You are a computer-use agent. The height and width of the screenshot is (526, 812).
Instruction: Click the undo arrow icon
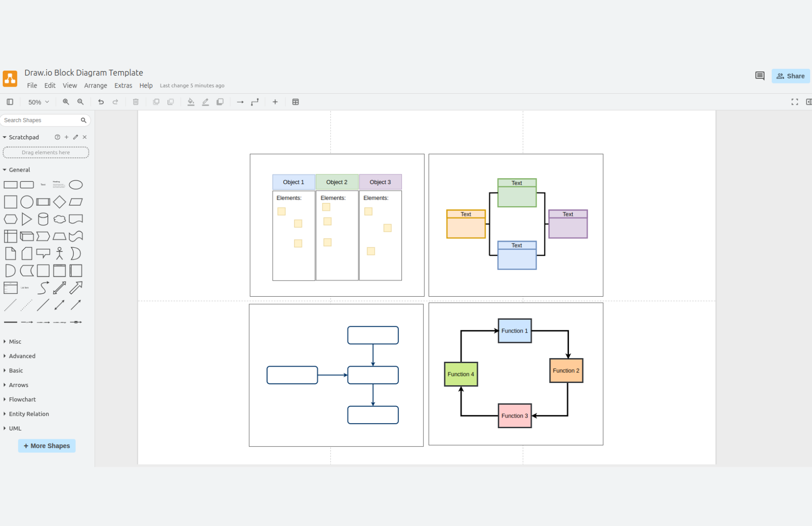click(x=101, y=102)
